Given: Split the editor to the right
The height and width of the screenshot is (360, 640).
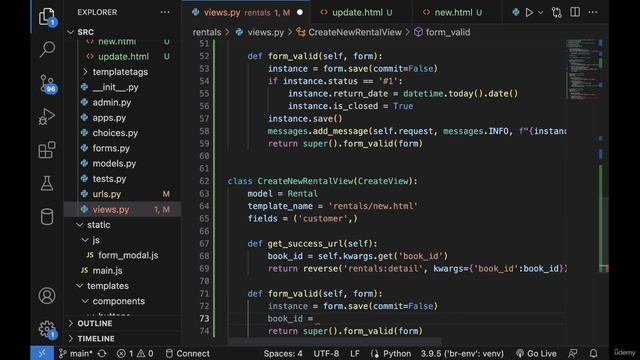Looking at the screenshot, I should [575, 12].
